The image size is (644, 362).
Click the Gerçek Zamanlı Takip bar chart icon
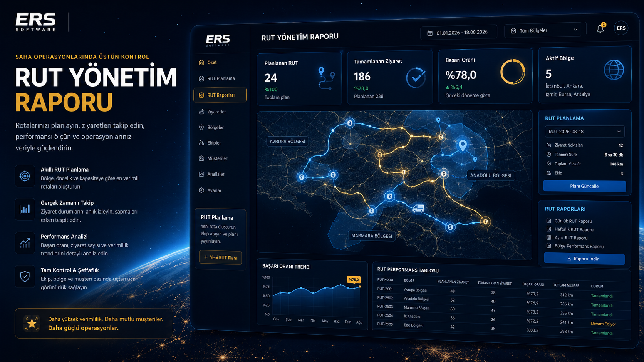pyautogui.click(x=25, y=209)
